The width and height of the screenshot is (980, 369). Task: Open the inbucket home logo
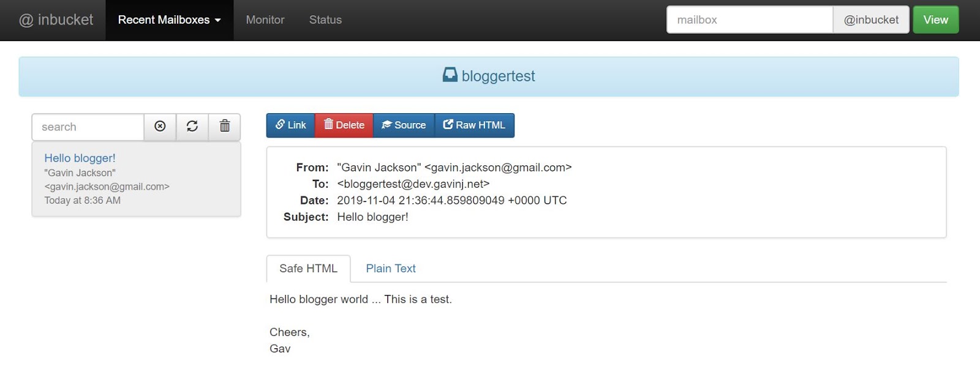pos(56,20)
